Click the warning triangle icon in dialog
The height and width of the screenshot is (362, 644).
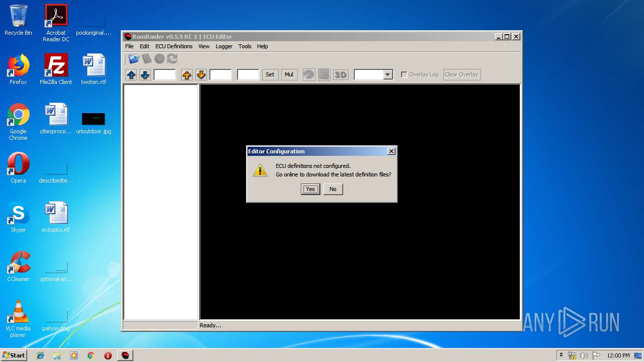tap(260, 170)
